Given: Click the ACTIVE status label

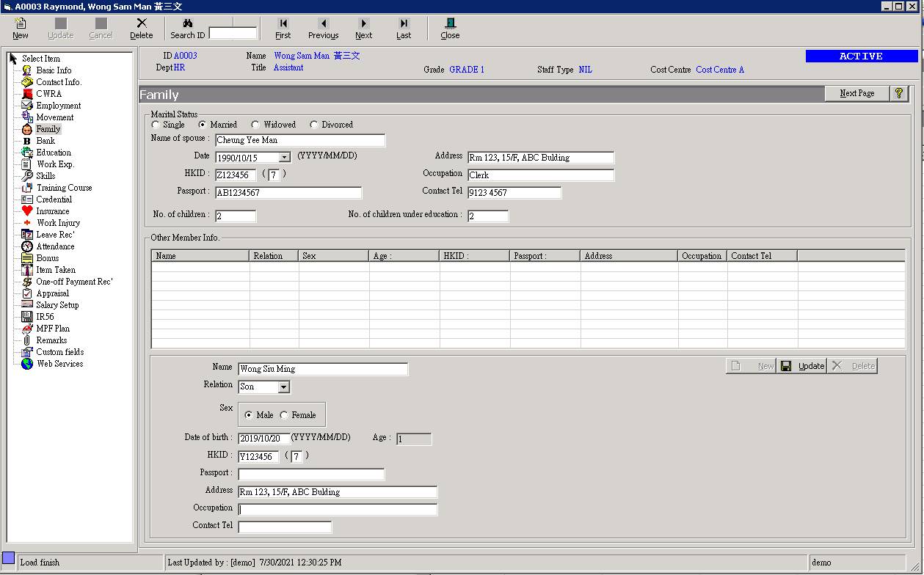Looking at the screenshot, I should [862, 56].
